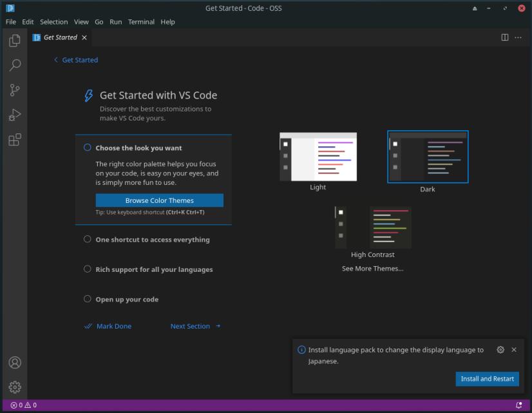The width and height of the screenshot is (532, 413).
Task: Click the split editor right icon
Action: pos(505,37)
